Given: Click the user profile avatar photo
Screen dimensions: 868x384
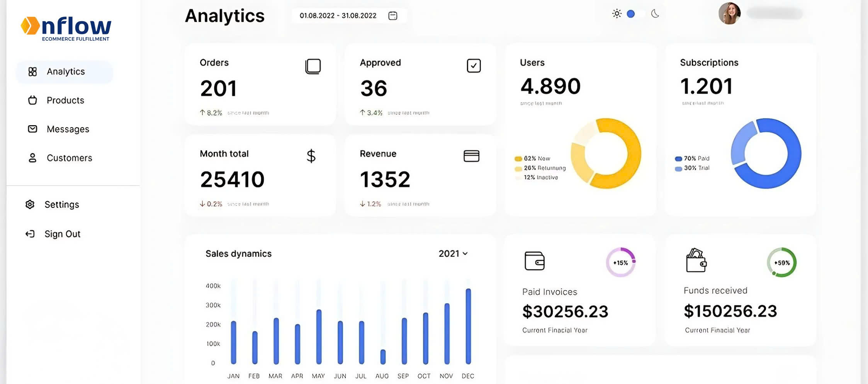Looking at the screenshot, I should pos(729,14).
